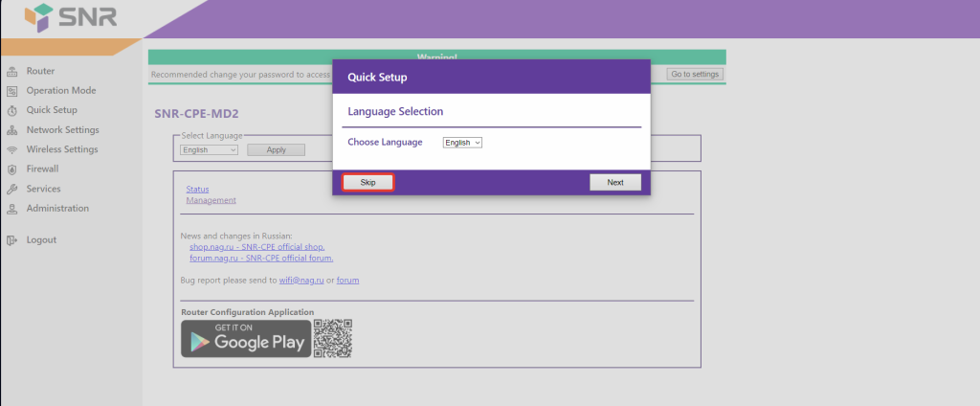
Task: Click the Network Settings sidebar icon
Action: pyautogui.click(x=11, y=131)
